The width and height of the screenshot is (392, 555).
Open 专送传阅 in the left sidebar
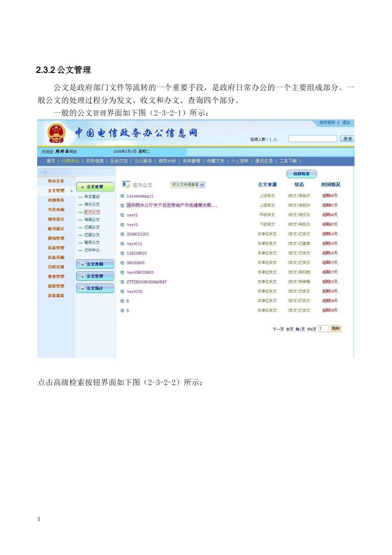(x=56, y=210)
